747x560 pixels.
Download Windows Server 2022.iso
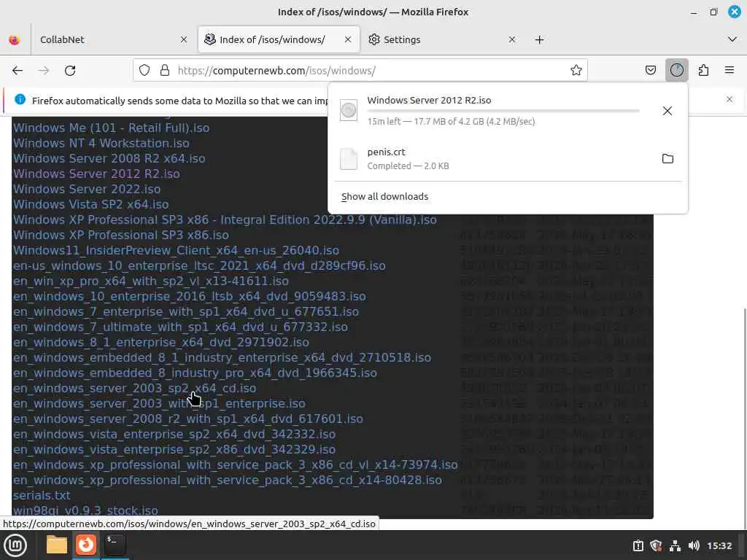[87, 189]
